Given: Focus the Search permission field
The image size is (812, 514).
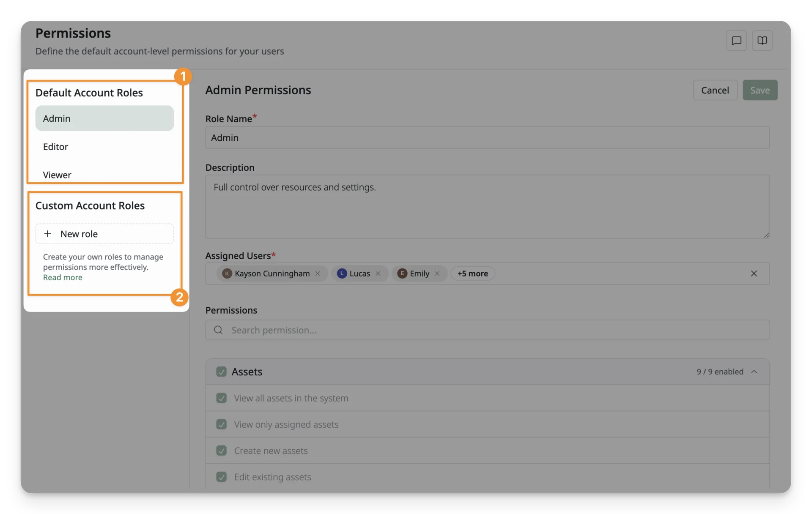Looking at the screenshot, I should (x=487, y=330).
